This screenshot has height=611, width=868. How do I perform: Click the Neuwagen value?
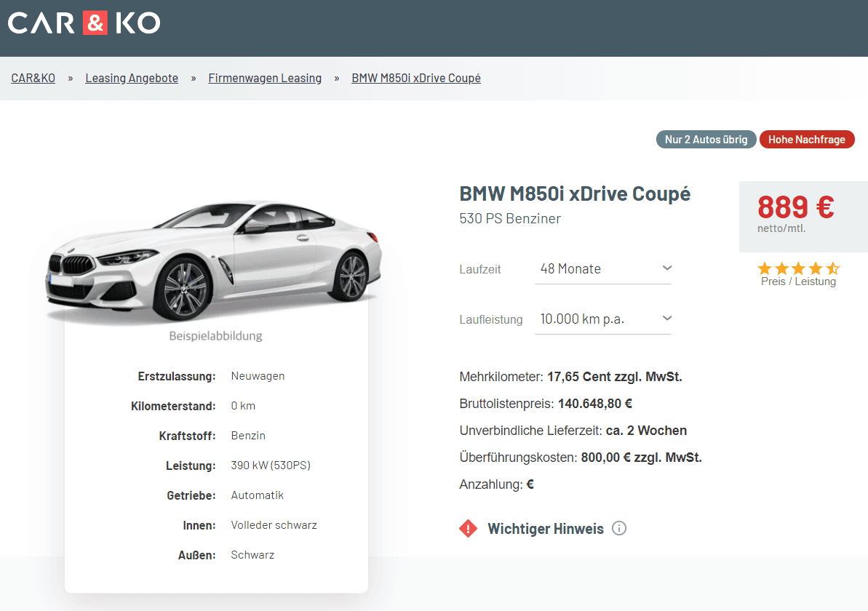pos(258,376)
